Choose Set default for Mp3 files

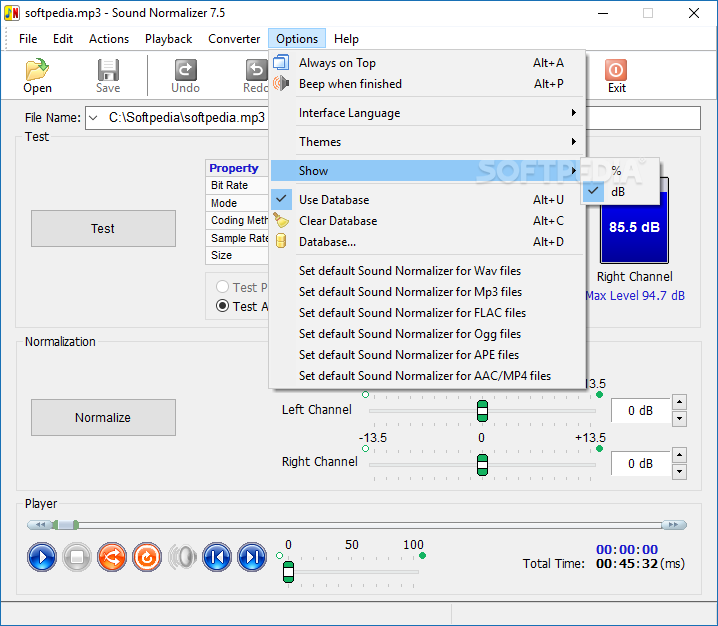coord(427,292)
